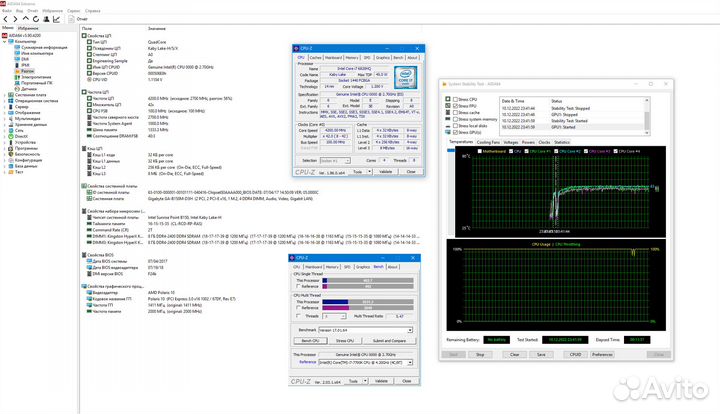
Task: Tick Threads checkbox in CPU-Z Bench window
Action: [x=299, y=316]
